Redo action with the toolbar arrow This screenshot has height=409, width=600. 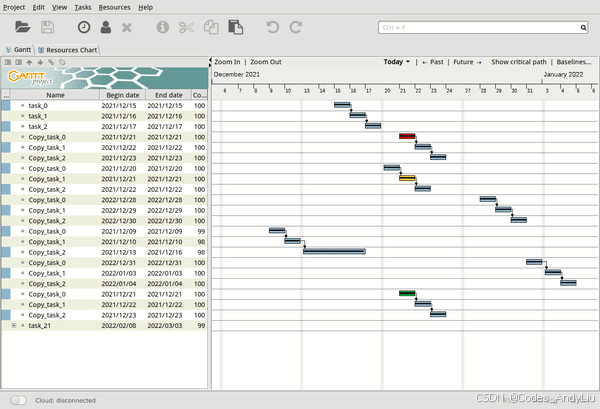click(295, 27)
